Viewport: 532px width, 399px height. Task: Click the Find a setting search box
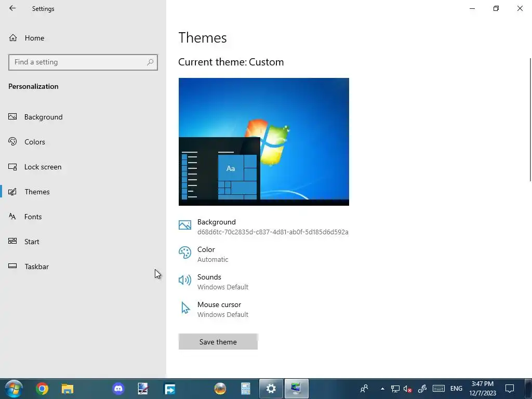click(x=83, y=62)
